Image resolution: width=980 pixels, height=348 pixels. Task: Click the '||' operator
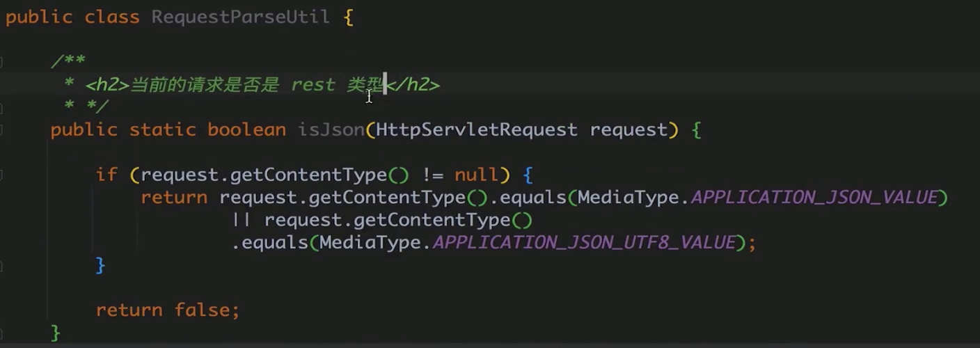pyautogui.click(x=242, y=220)
